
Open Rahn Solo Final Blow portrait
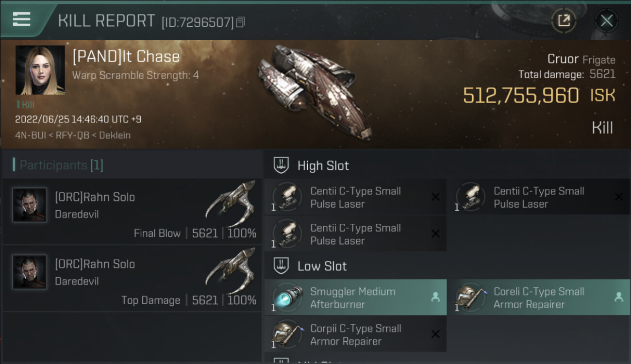coord(30,205)
